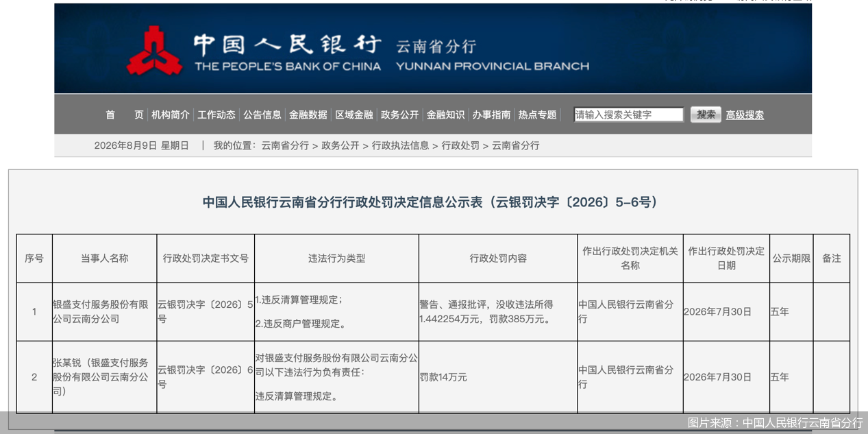
Task: Follow the 政务公开 breadcrumb link
Action: [x=340, y=145]
